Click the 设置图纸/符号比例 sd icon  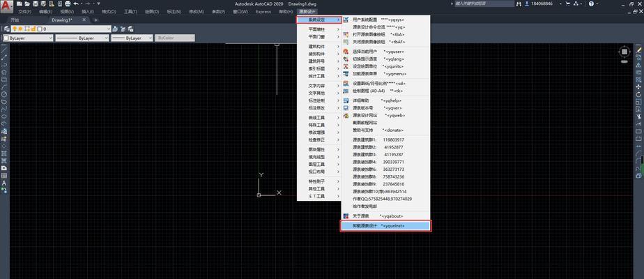pos(346,84)
